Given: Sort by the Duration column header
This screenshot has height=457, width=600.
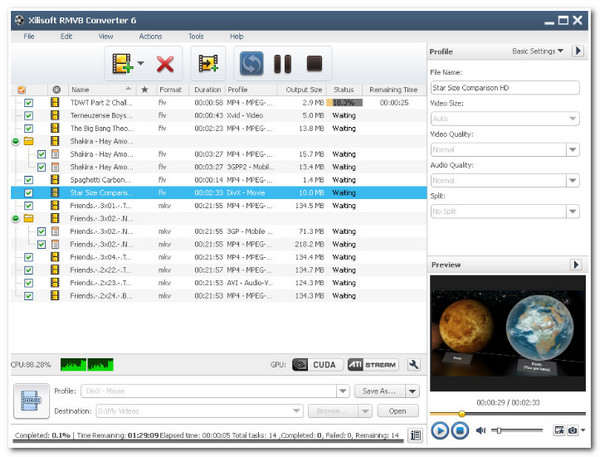Looking at the screenshot, I should (207, 90).
